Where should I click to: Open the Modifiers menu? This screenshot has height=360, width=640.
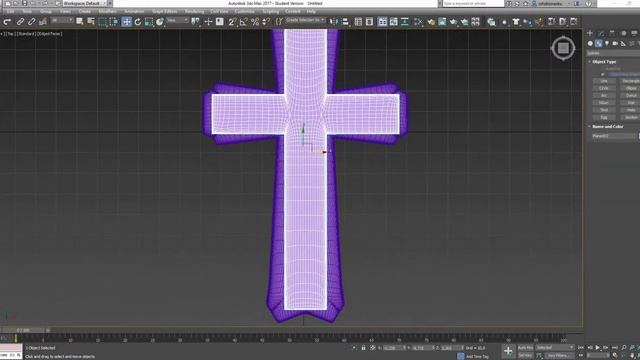pyautogui.click(x=107, y=11)
